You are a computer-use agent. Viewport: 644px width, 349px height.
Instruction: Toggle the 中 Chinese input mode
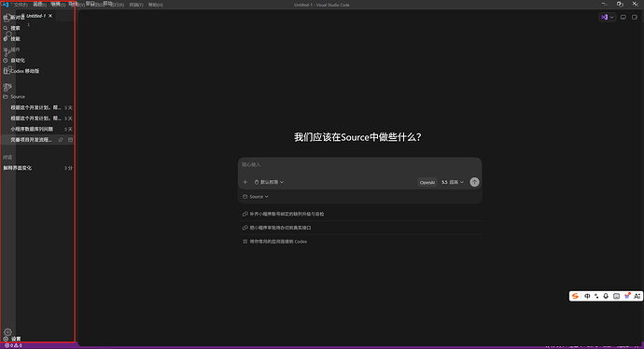587,296
